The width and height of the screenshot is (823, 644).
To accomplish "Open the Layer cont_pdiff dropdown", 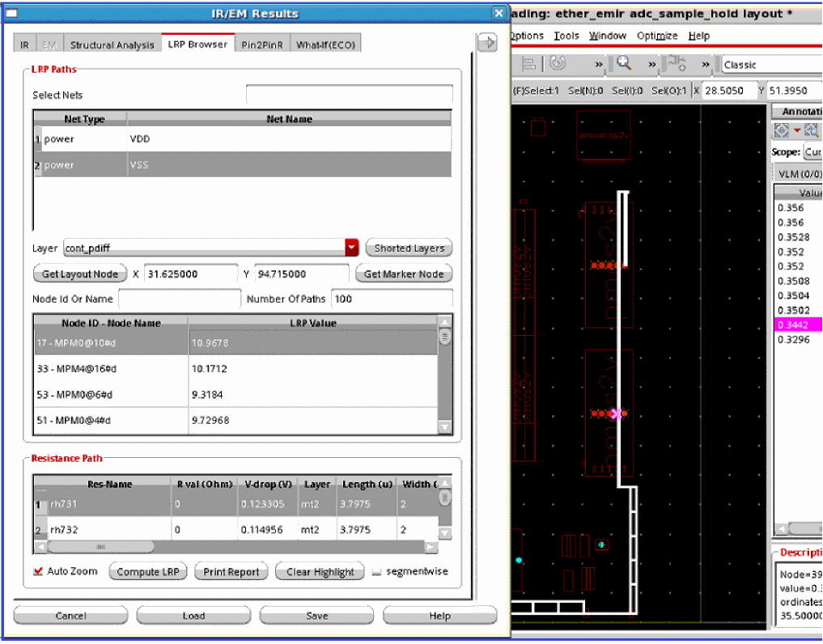I will [352, 248].
